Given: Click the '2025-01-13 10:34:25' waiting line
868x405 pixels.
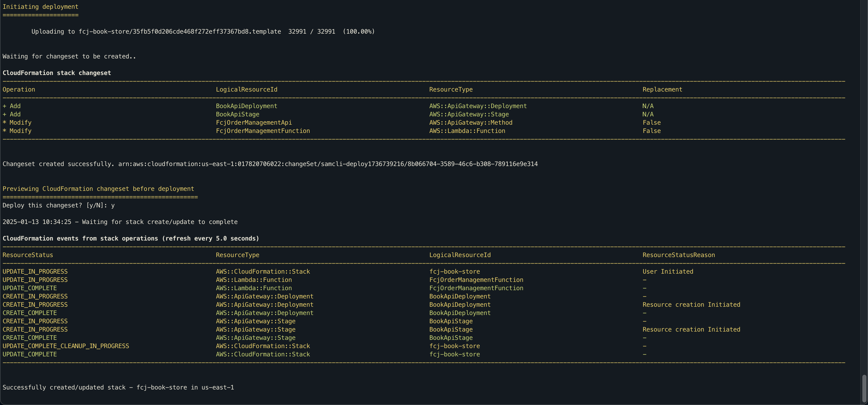Looking at the screenshot, I should [x=120, y=222].
